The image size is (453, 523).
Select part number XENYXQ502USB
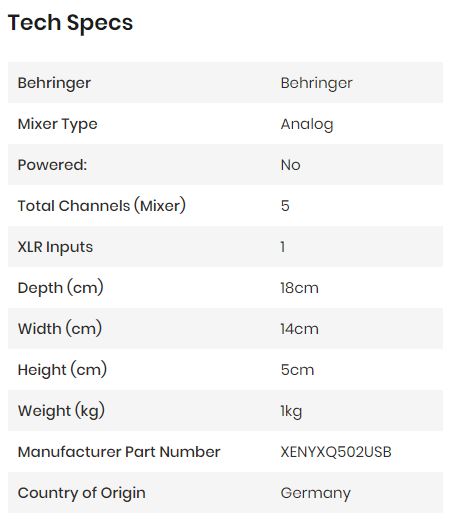pos(336,452)
